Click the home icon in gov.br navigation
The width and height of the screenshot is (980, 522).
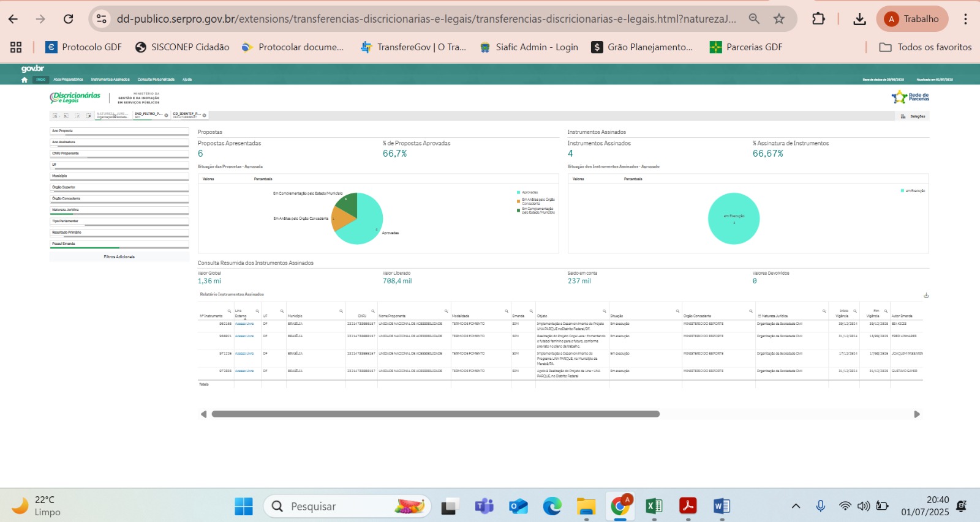pos(24,80)
